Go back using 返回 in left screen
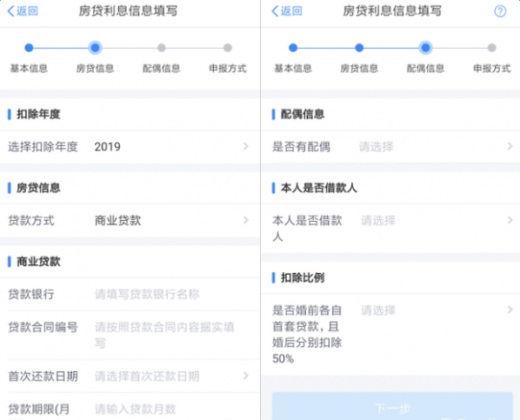 click(23, 11)
